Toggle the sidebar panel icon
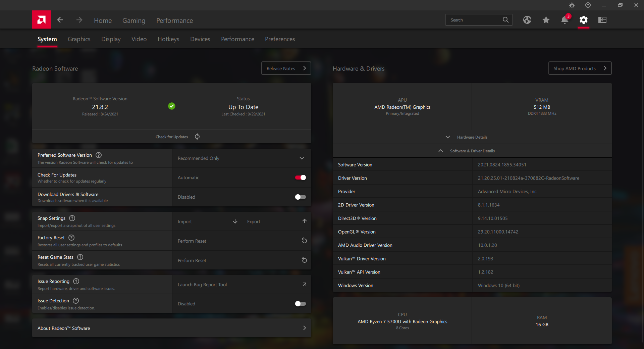 [602, 20]
